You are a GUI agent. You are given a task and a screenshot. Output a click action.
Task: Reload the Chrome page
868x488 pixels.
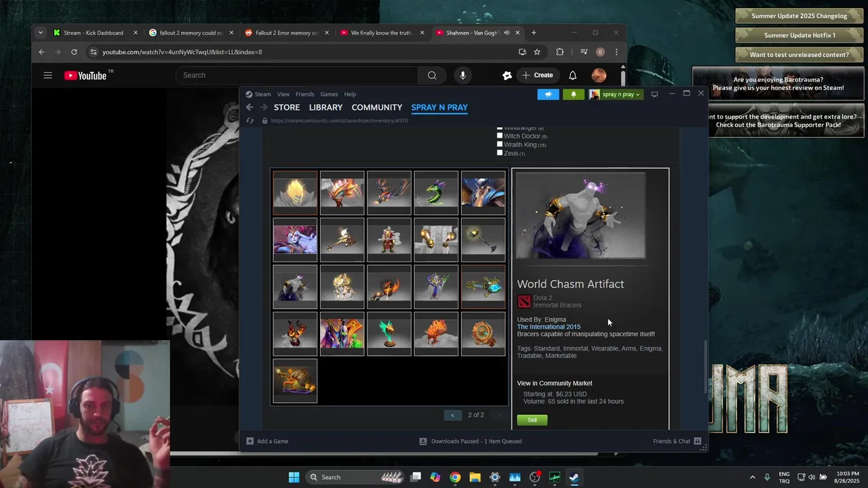point(74,52)
